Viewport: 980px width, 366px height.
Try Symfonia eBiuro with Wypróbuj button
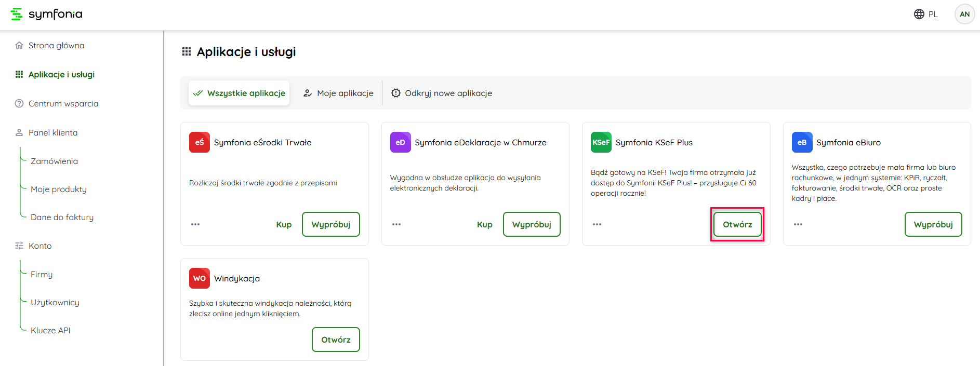[933, 224]
